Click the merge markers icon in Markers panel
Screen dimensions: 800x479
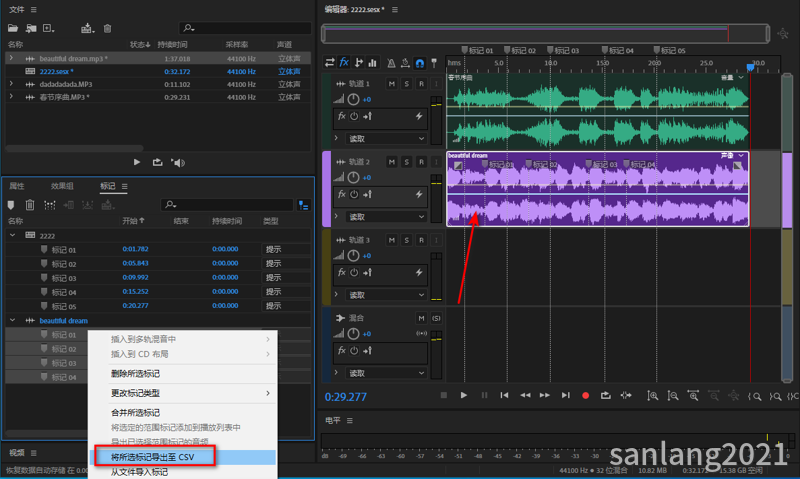tap(49, 205)
